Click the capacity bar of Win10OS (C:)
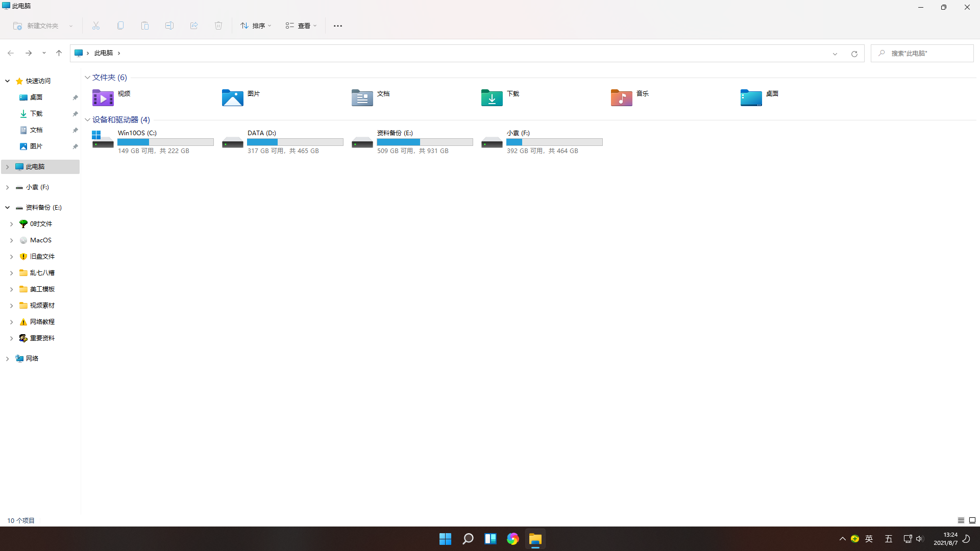This screenshot has height=551, width=980. tap(165, 142)
